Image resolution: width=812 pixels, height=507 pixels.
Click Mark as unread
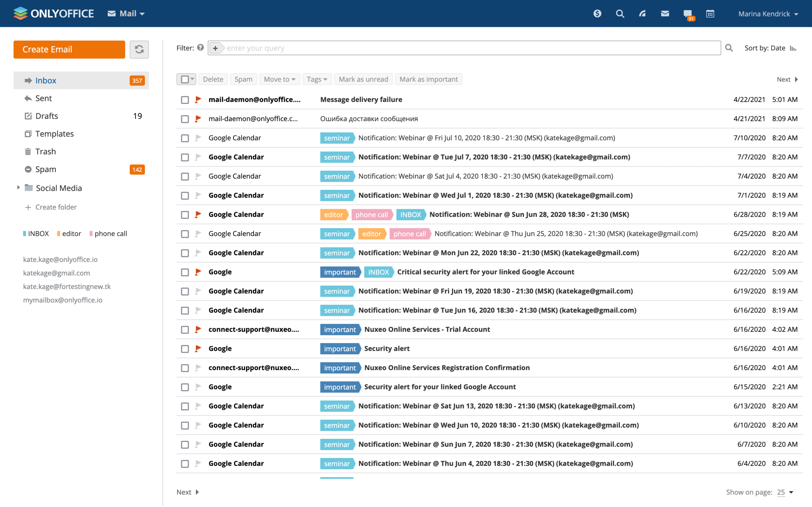click(x=363, y=79)
